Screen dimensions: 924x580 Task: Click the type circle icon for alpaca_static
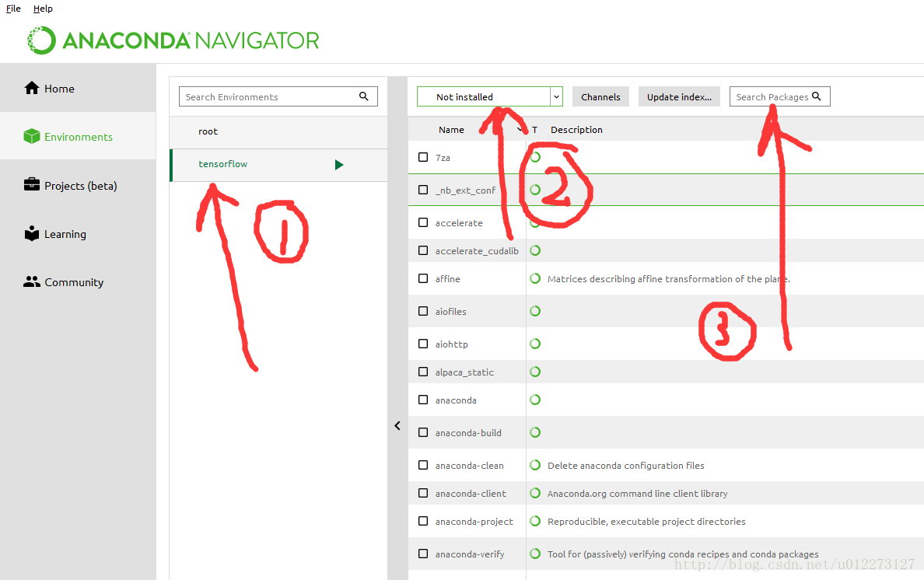coord(535,372)
